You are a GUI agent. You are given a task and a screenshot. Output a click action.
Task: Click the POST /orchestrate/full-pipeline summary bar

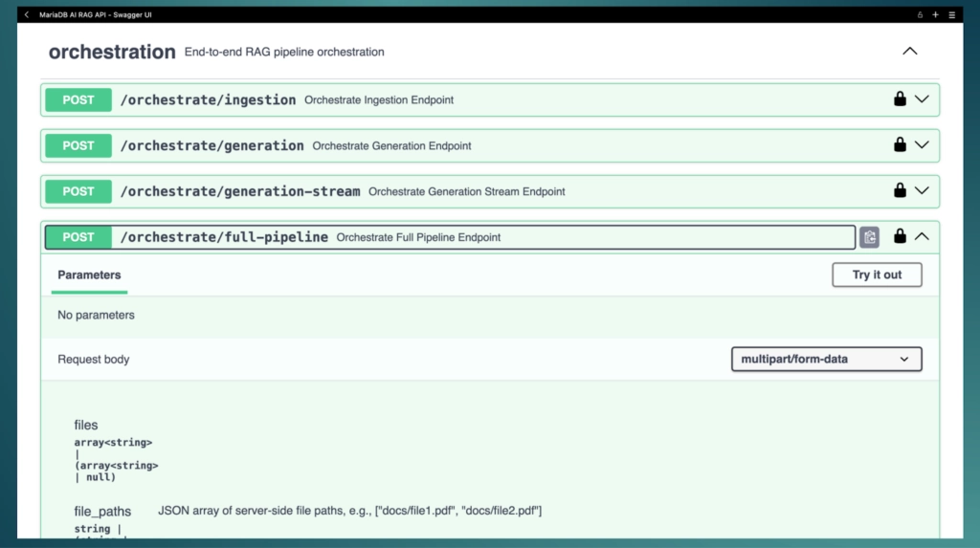pos(574,237)
